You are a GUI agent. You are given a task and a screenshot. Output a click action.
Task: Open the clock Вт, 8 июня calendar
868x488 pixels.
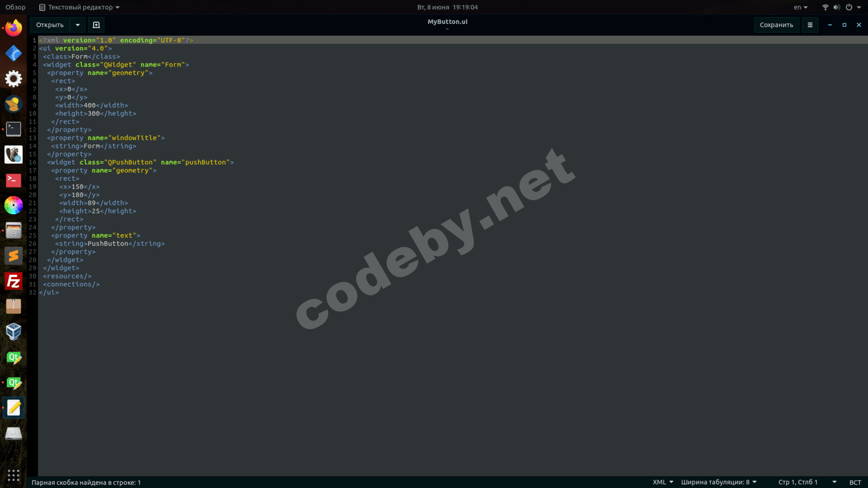[447, 7]
